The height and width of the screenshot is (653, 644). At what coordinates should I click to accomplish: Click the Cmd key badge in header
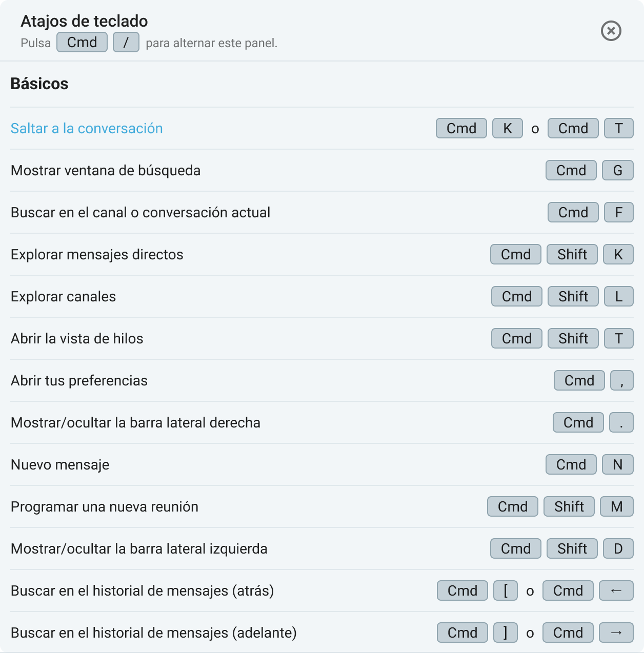[82, 42]
